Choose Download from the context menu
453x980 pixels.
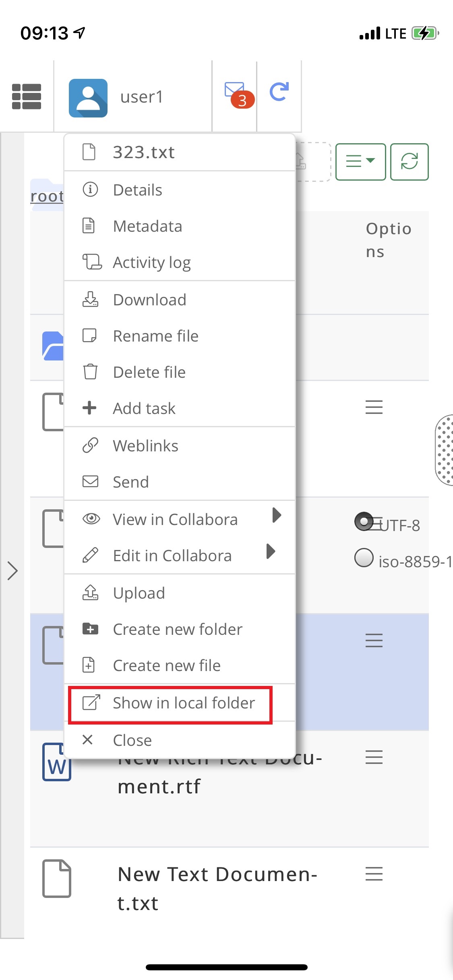(x=180, y=300)
